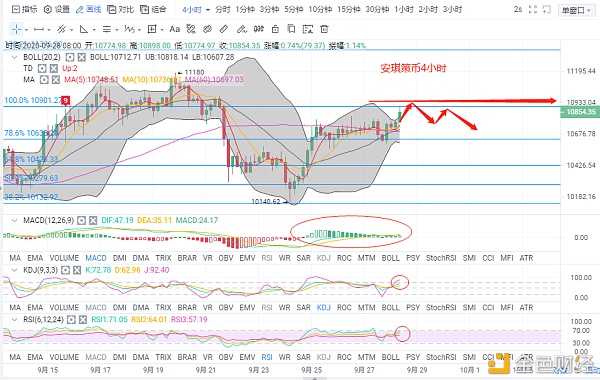Open MA indicator settings gear
The image size is (600, 380).
[44, 80]
